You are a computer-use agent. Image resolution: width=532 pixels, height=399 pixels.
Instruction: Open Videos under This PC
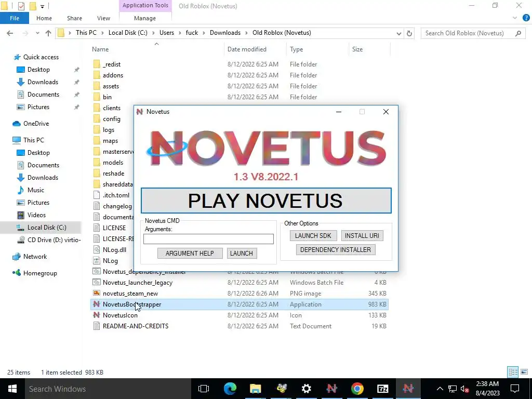tap(36, 215)
